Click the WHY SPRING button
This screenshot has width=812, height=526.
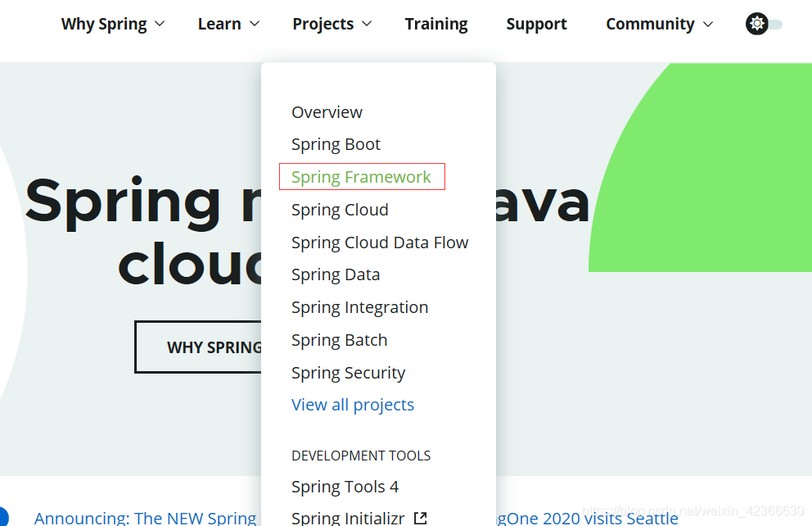point(198,347)
